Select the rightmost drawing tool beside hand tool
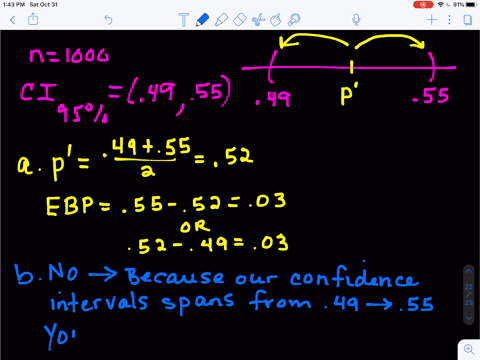Viewport: 480px width, 360px height. coord(294,20)
